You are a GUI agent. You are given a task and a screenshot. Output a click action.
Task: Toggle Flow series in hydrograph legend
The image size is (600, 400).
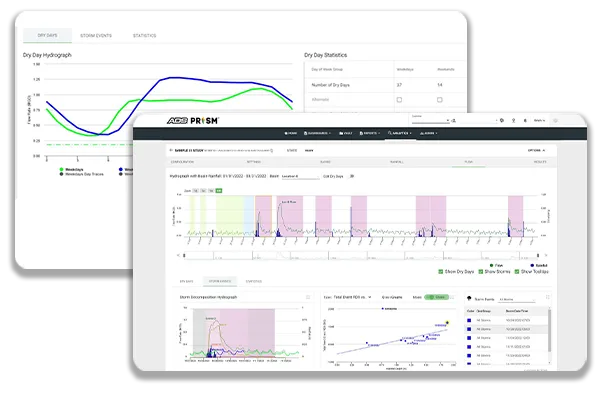point(496,265)
